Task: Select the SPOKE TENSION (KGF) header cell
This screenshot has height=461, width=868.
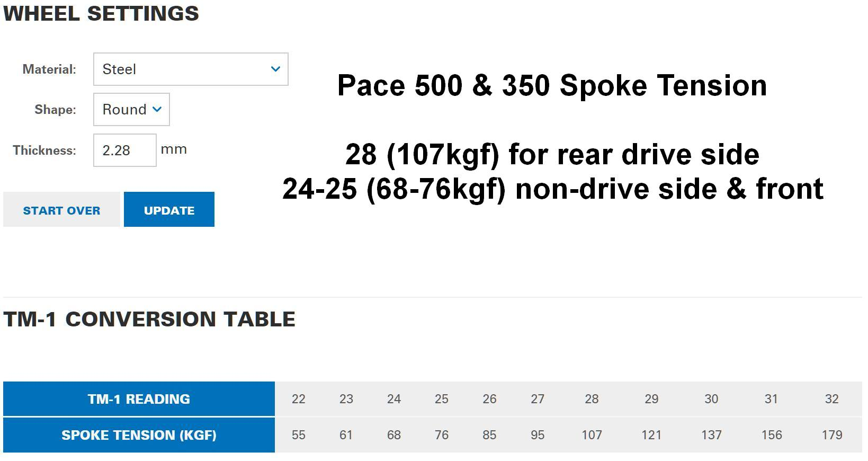Action: pyautogui.click(x=139, y=435)
